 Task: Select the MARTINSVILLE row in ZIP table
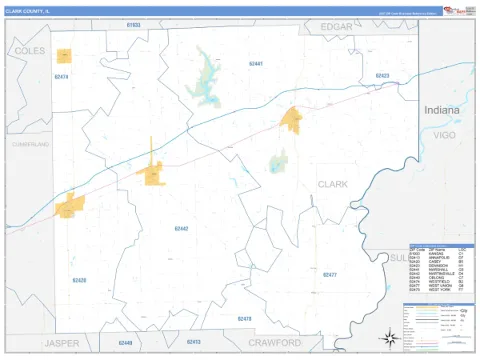(x=436, y=274)
